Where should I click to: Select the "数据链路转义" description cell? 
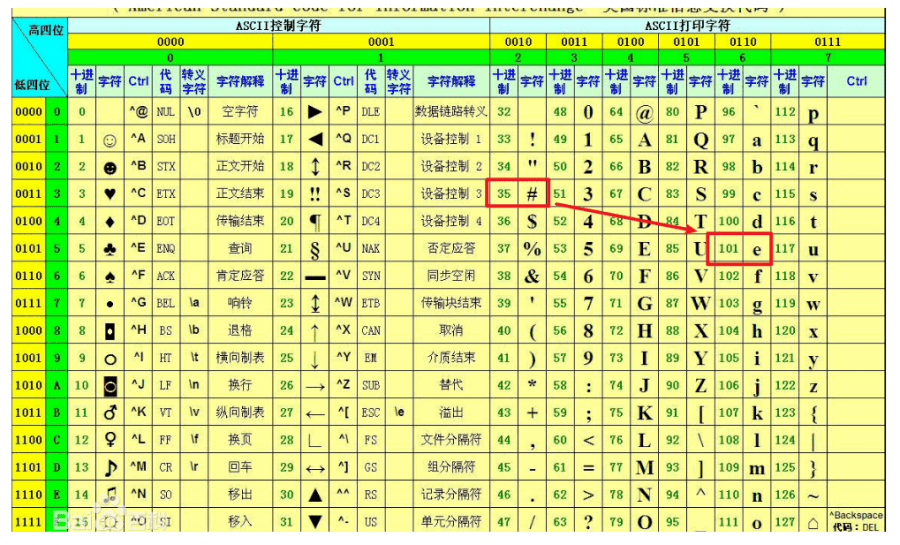click(451, 111)
